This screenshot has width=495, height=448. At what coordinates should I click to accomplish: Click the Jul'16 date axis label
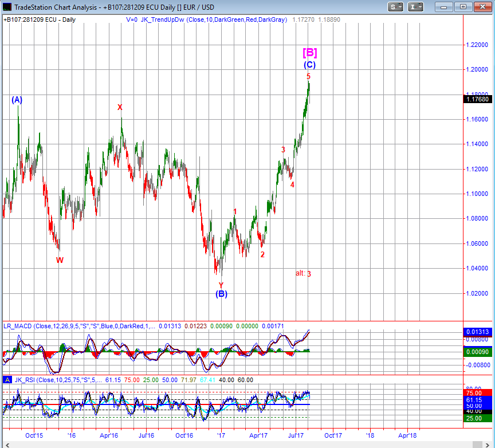147,436
